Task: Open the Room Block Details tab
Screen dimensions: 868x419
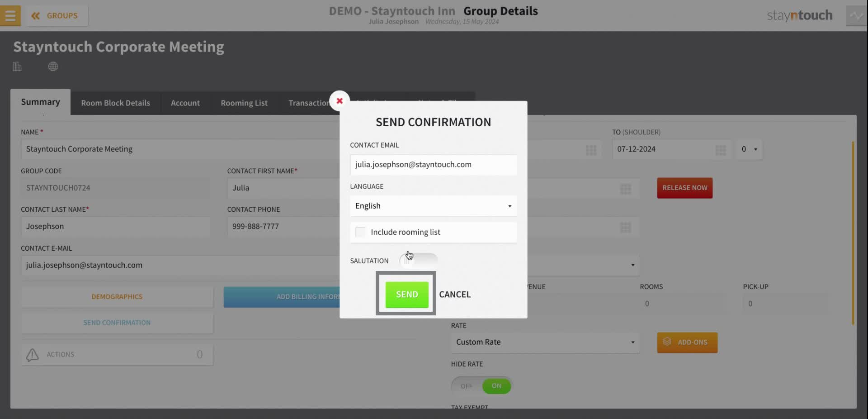Action: (115, 103)
